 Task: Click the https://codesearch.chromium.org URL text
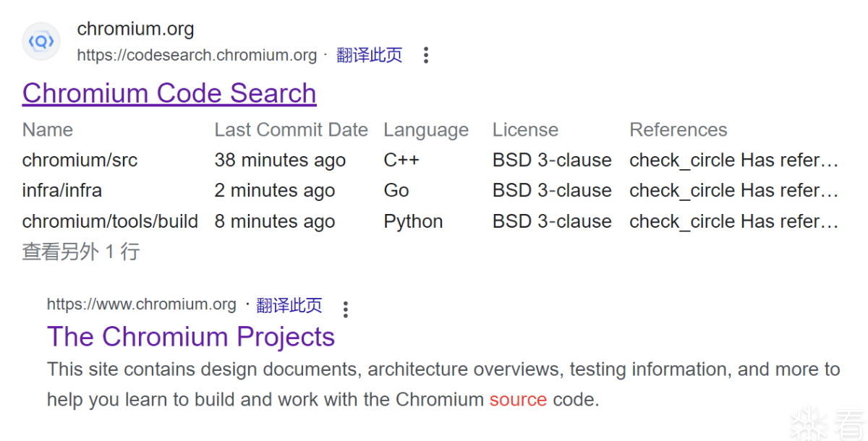click(197, 55)
